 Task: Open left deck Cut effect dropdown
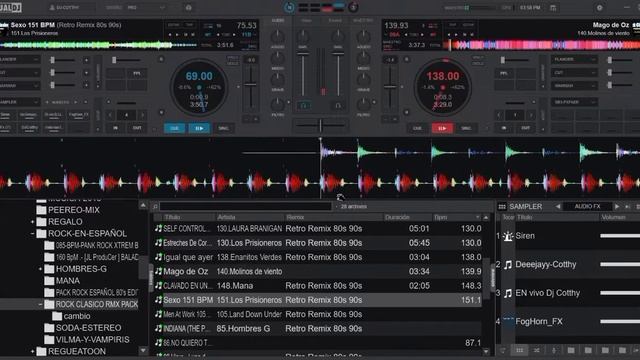20,73
